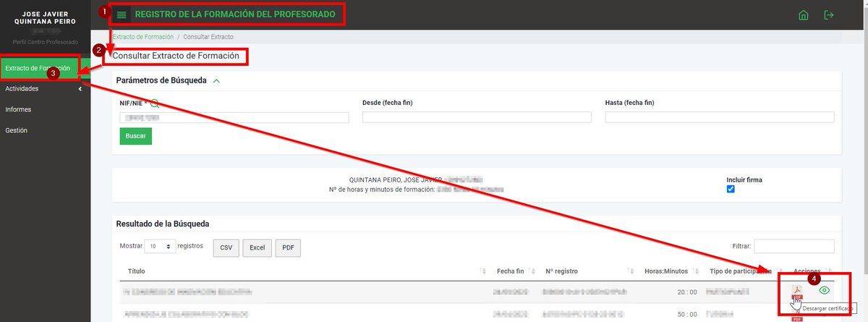Collapse the Parámetros de Búsqueda section
This screenshot has width=868, height=322.
tap(216, 81)
